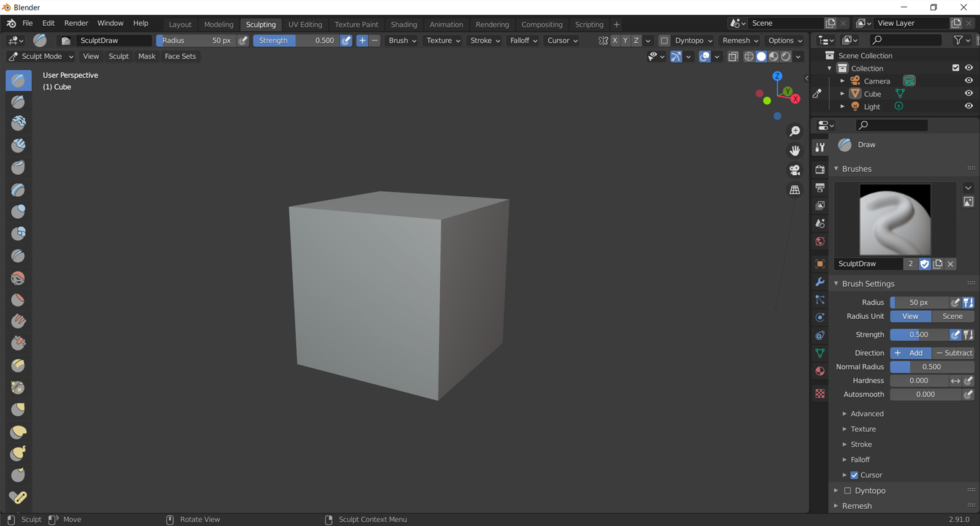Toggle perspective/orthographic grid icon

point(794,190)
